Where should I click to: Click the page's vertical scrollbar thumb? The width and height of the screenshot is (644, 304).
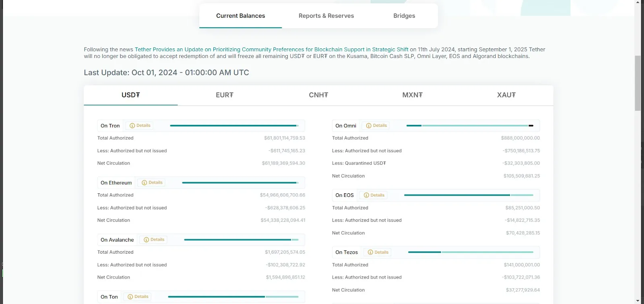tap(638, 83)
